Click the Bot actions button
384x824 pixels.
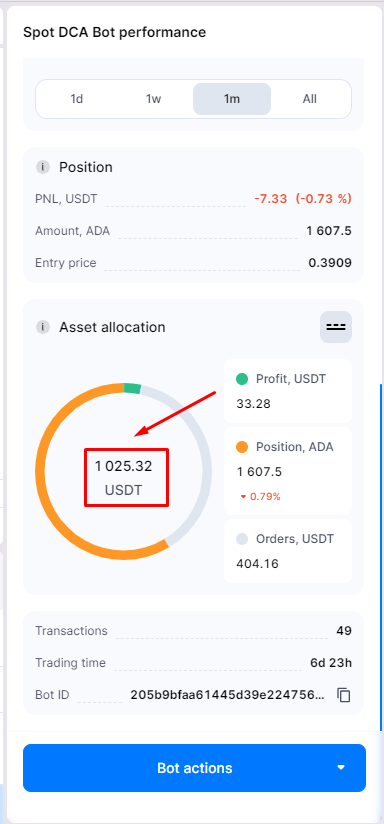[194, 768]
